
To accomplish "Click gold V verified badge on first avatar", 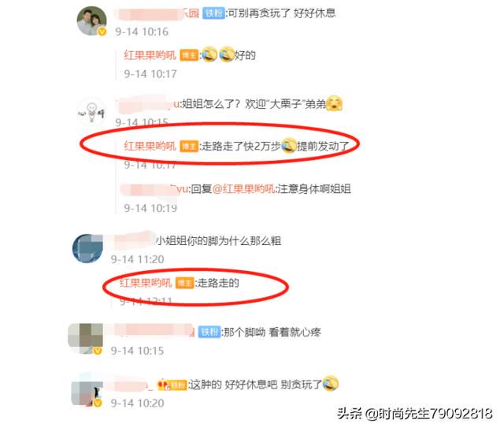I will click(102, 32).
